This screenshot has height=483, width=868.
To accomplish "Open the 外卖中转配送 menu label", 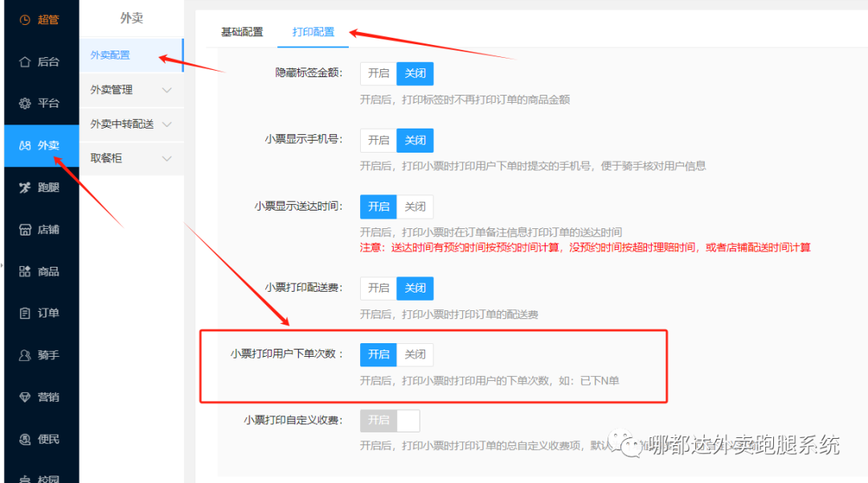I will tap(122, 125).
